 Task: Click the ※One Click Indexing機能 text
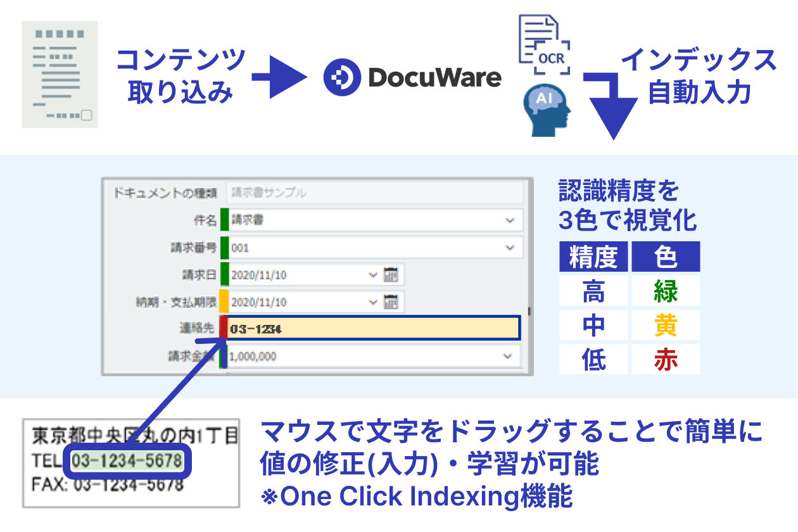pyautogui.click(x=417, y=496)
